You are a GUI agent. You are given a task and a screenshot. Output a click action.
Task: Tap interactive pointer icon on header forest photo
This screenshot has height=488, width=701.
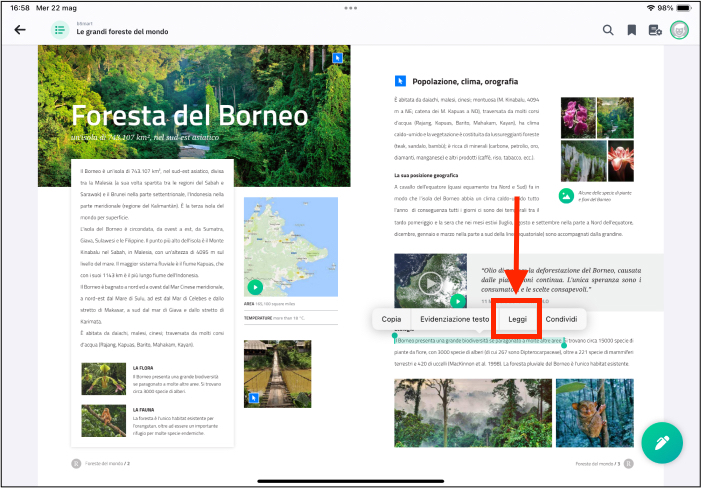point(338,58)
